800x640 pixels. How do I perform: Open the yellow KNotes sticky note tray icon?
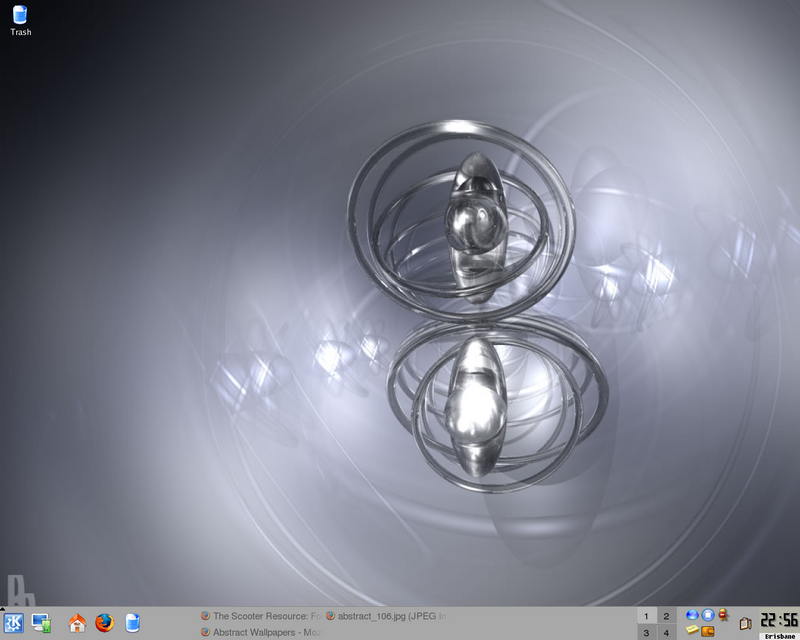pyautogui.click(x=690, y=631)
